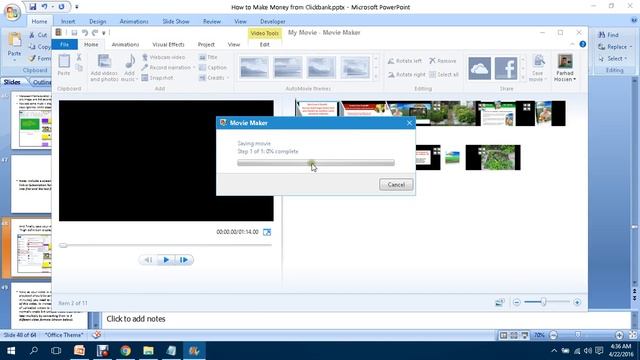
Task: Click PowerPoint Office button
Action: pyautogui.click(x=12, y=12)
